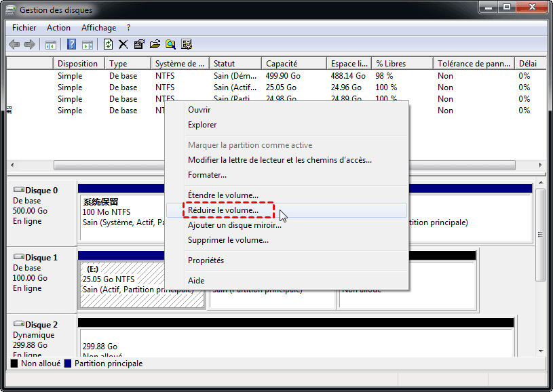The width and height of the screenshot is (553, 392).
Task: Click the Disque 1 label
Action: [41, 258]
